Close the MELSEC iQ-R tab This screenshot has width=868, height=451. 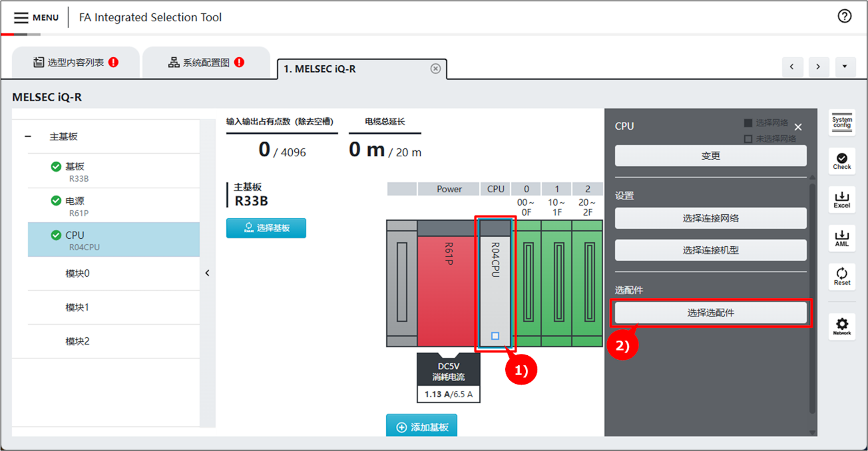(x=435, y=69)
